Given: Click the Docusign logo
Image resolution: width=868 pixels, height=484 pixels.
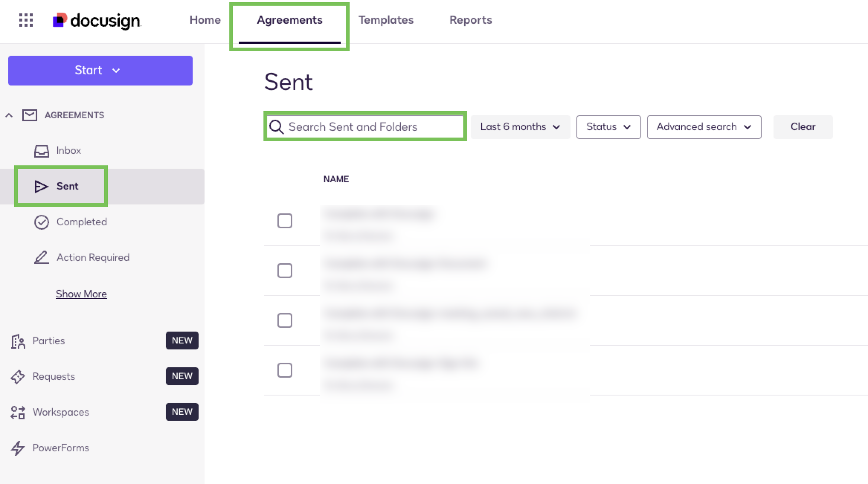Looking at the screenshot, I should (97, 20).
